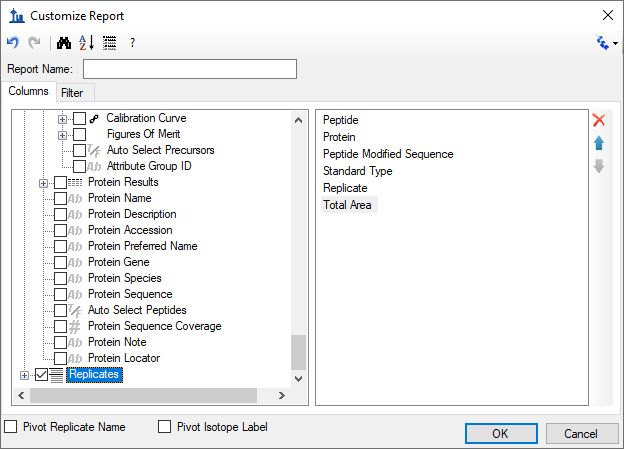Click the OK button
Image resolution: width=624 pixels, height=449 pixels.
click(501, 433)
